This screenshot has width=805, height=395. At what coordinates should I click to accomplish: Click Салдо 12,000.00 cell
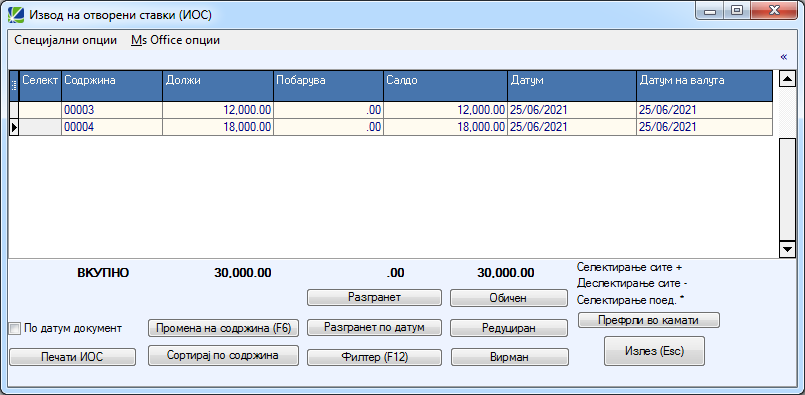446,110
